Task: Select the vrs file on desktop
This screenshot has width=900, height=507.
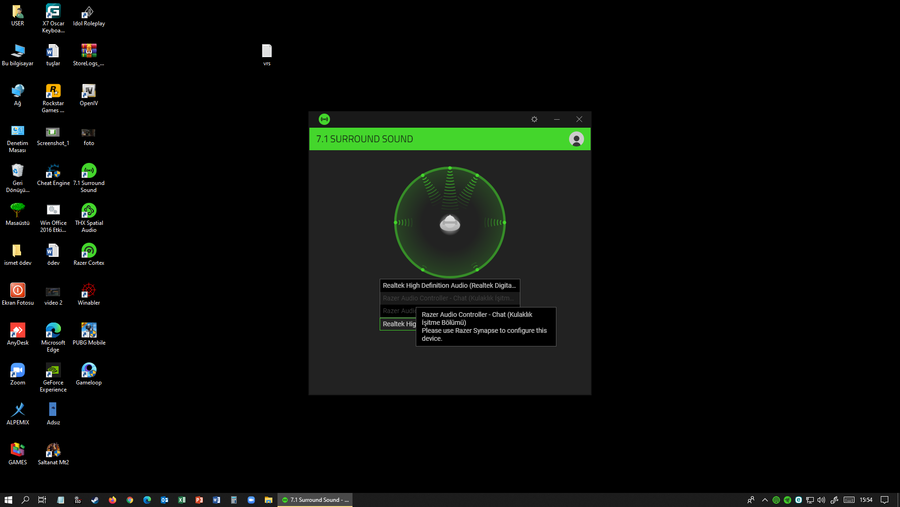Action: [x=267, y=56]
